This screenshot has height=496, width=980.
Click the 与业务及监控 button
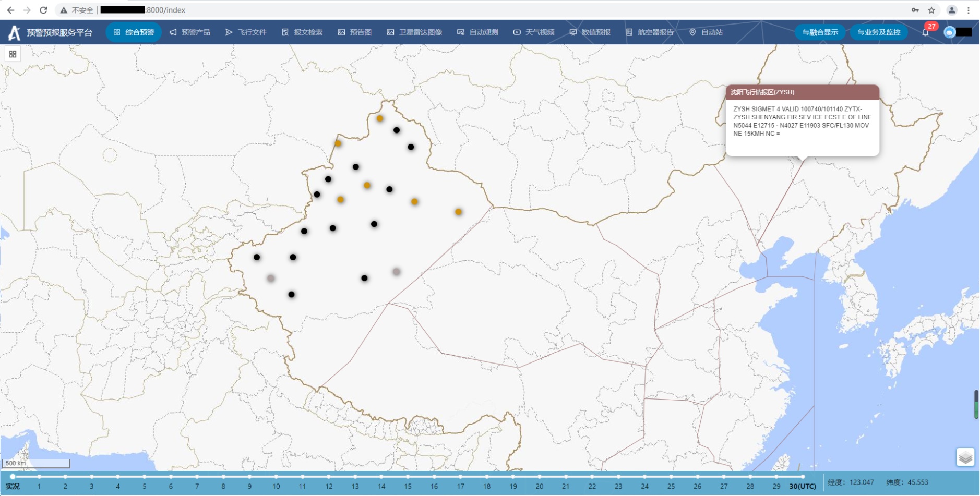[x=879, y=32]
